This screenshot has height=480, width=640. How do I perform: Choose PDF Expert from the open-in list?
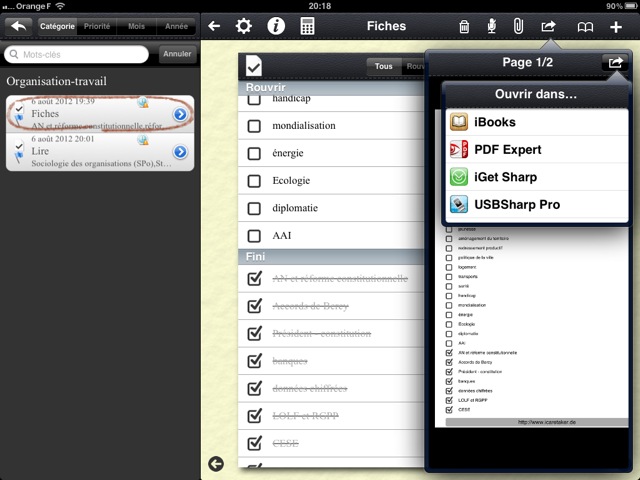(536, 150)
